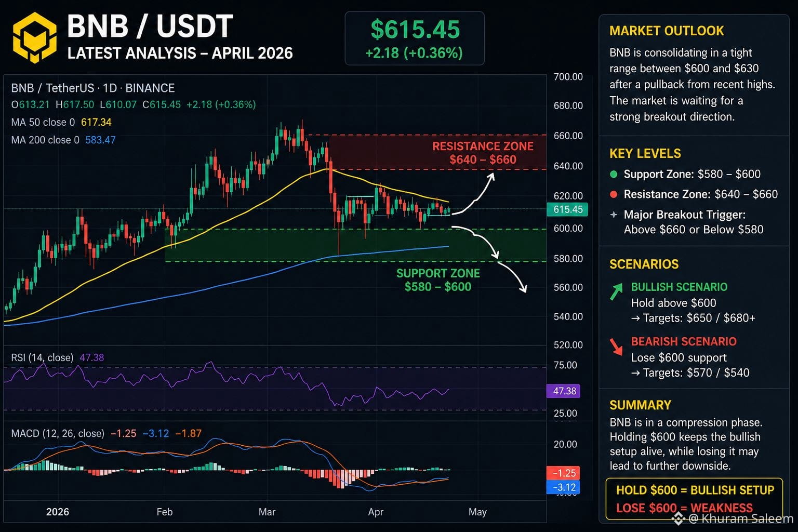Select the large BNB / USDT title
Viewport: 798px width, 532px height.
150,26
